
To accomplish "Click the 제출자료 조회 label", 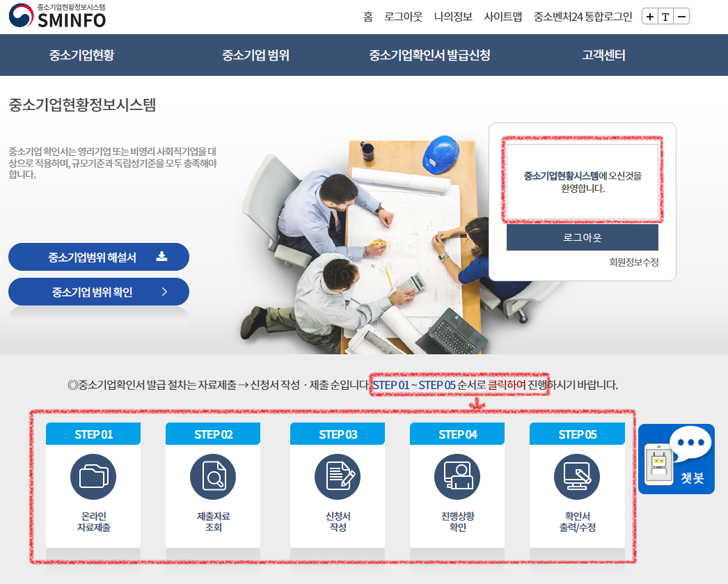I will 213,522.
